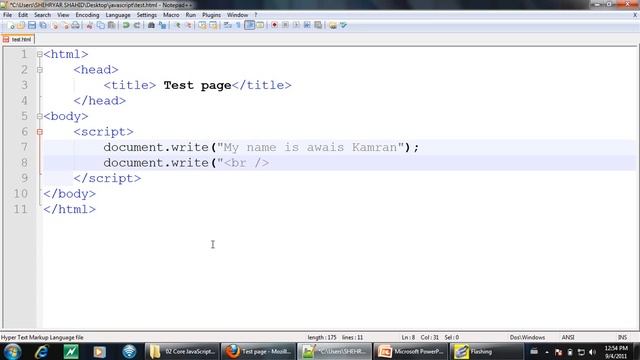Open the Search menu

42,15
